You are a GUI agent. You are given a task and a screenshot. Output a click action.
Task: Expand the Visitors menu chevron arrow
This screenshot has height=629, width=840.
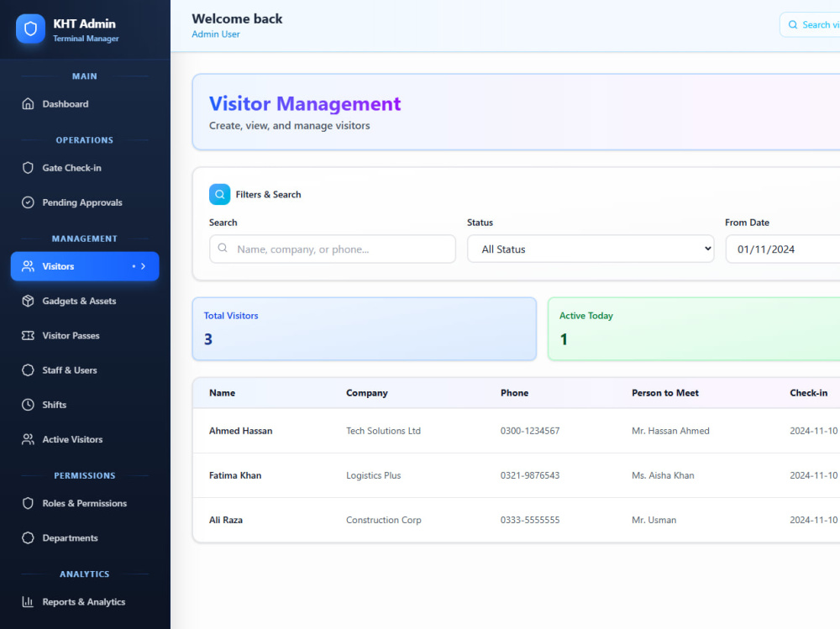tap(143, 266)
